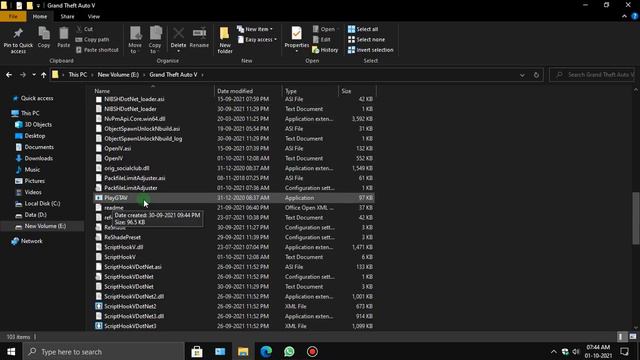Open the Easy access dropdown
The image size is (640, 360).
pos(258,40)
